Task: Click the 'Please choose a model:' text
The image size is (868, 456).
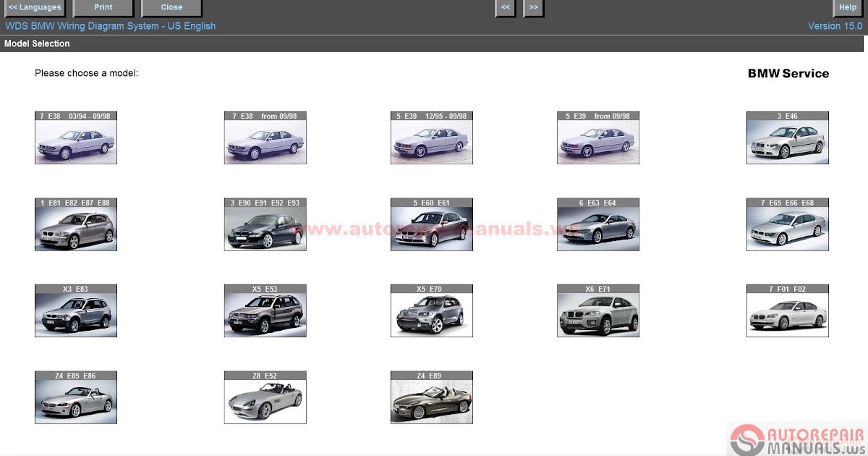Action: 86,73
